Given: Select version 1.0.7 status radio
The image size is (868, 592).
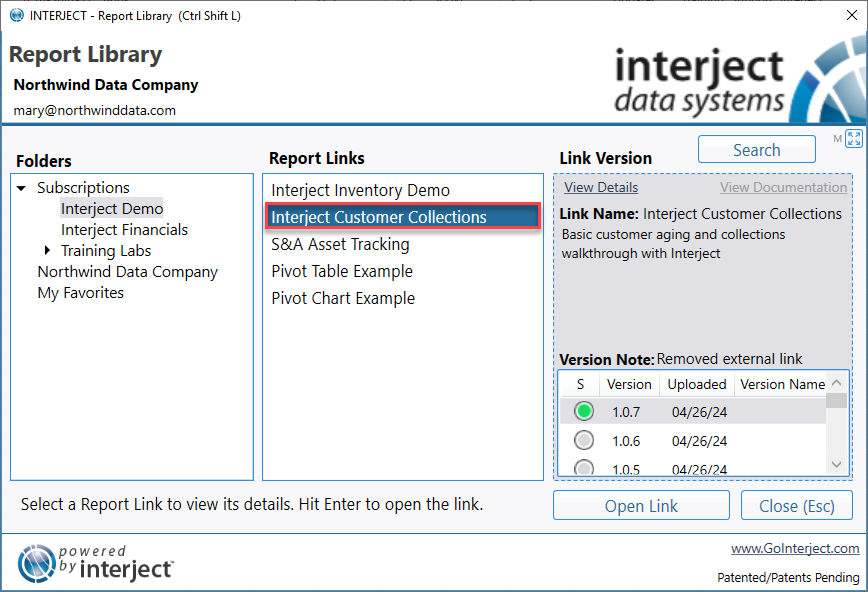Looking at the screenshot, I should pyautogui.click(x=583, y=411).
